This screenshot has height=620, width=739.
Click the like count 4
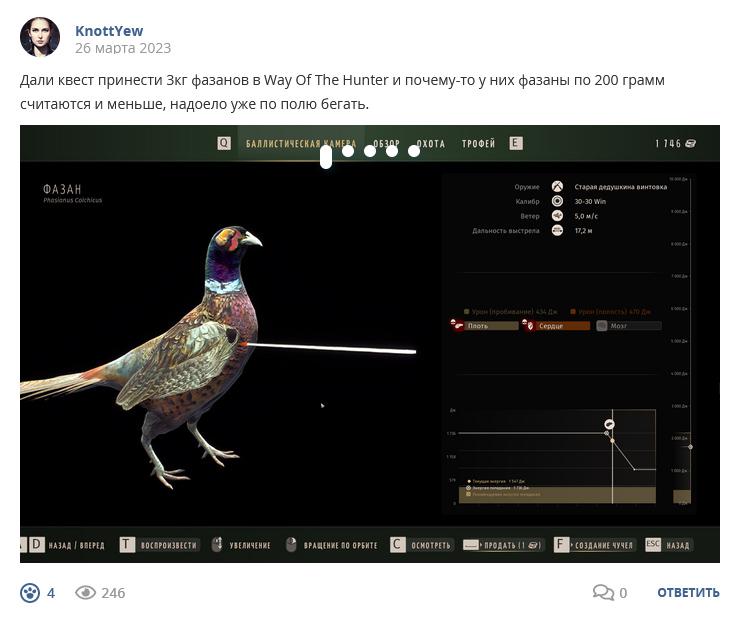coord(51,593)
